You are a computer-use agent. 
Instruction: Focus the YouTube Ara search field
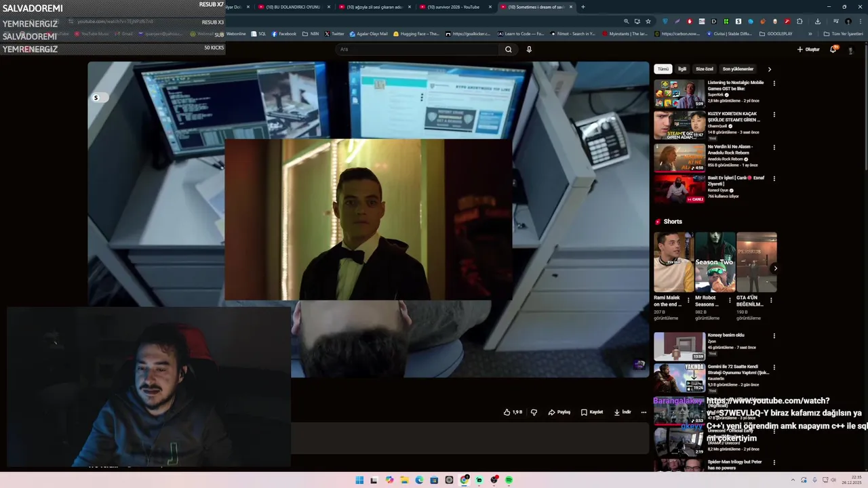click(x=417, y=49)
